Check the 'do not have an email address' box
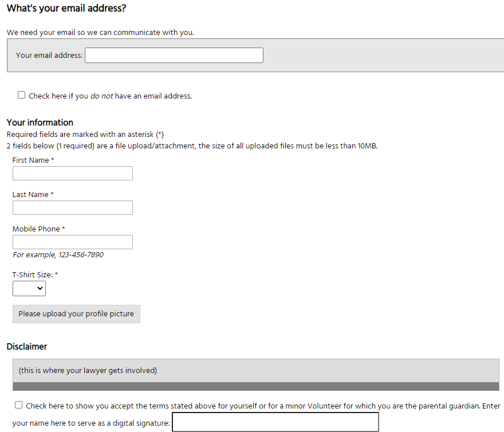504x432 pixels. click(22, 95)
